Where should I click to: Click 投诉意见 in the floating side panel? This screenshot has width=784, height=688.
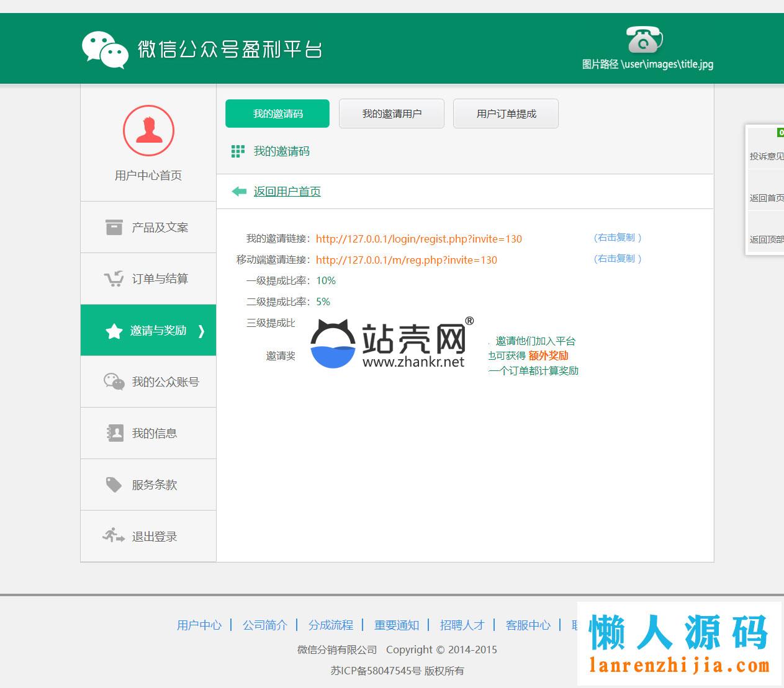click(766, 156)
